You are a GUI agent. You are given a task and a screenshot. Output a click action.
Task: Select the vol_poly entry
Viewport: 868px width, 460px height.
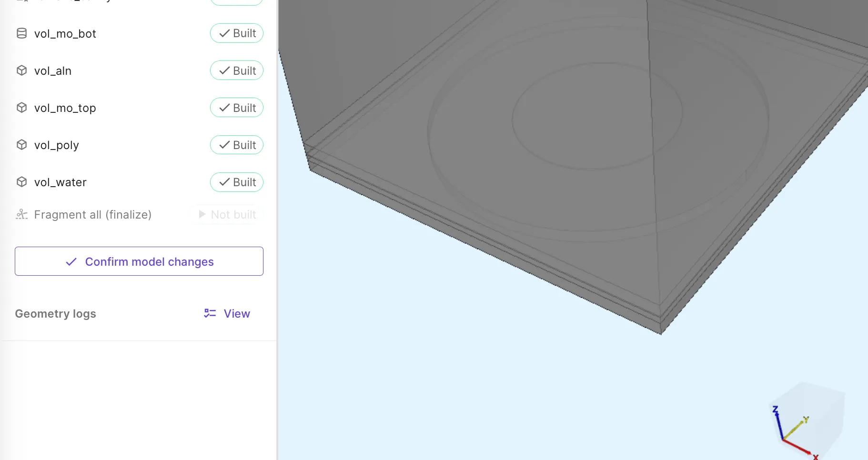(57, 145)
